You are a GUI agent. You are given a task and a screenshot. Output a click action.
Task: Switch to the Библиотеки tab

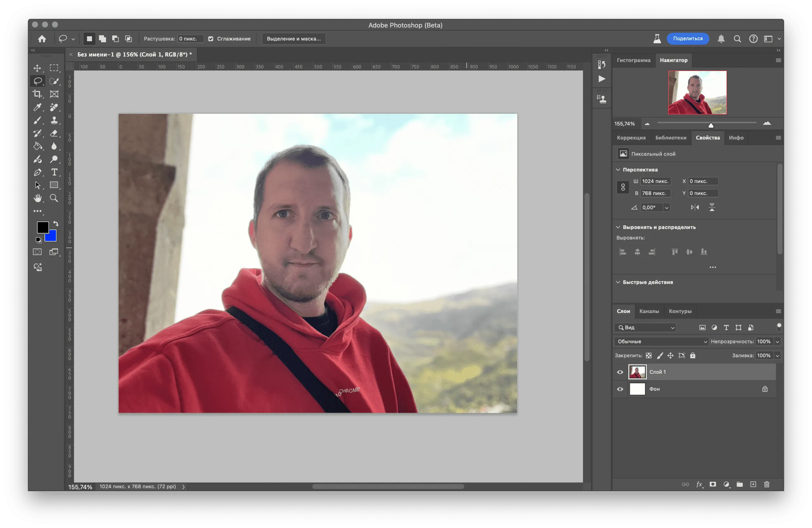pyautogui.click(x=671, y=138)
